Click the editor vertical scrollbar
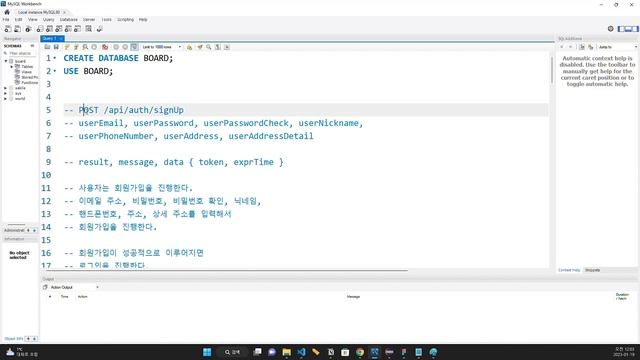The height and width of the screenshot is (360, 640). (552, 69)
